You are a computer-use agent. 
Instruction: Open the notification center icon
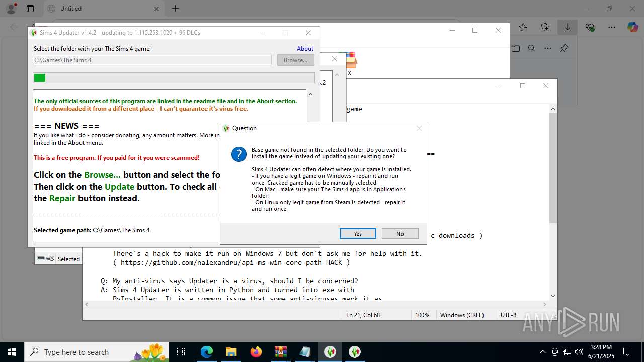coord(627,352)
